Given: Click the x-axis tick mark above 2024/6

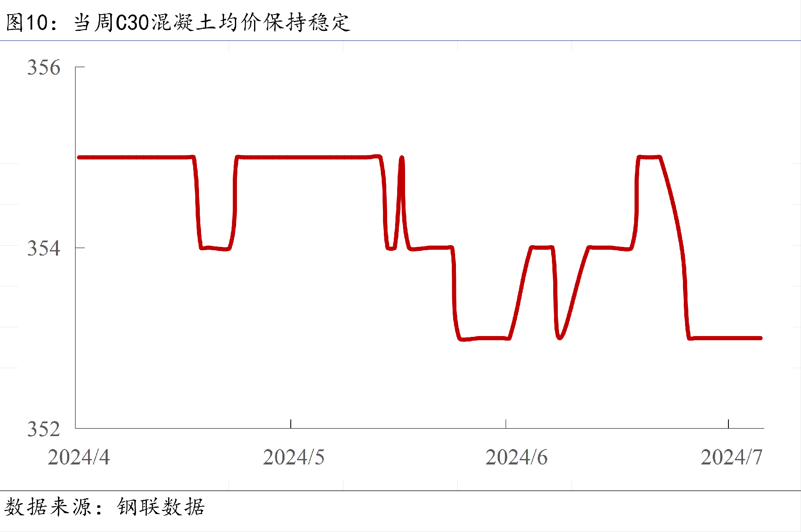Looking at the screenshot, I should coord(506,424).
